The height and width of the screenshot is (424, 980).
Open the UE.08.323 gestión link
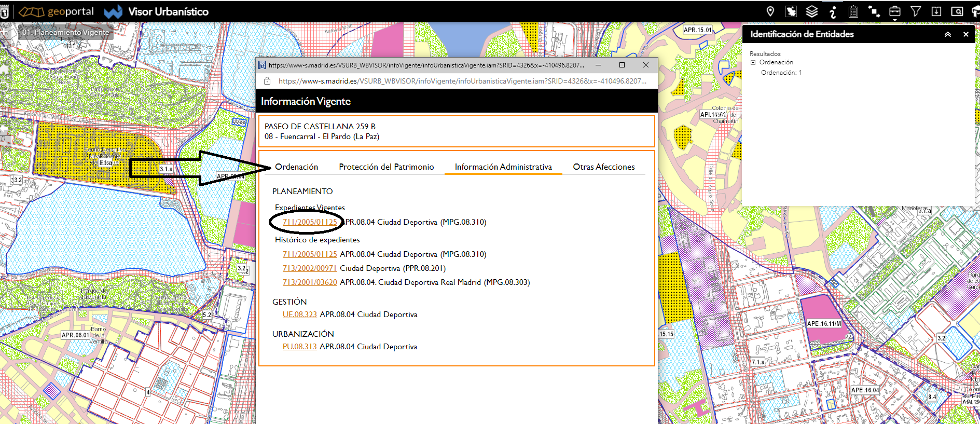click(299, 314)
